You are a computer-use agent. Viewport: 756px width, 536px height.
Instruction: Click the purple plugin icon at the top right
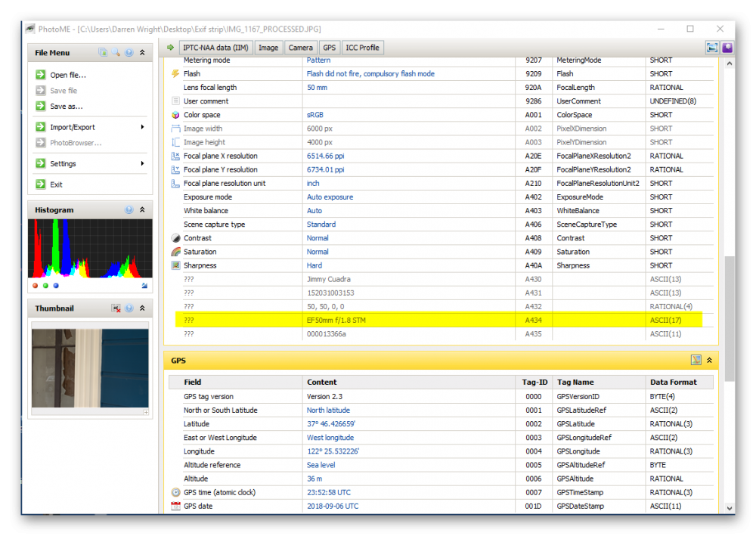(x=726, y=47)
